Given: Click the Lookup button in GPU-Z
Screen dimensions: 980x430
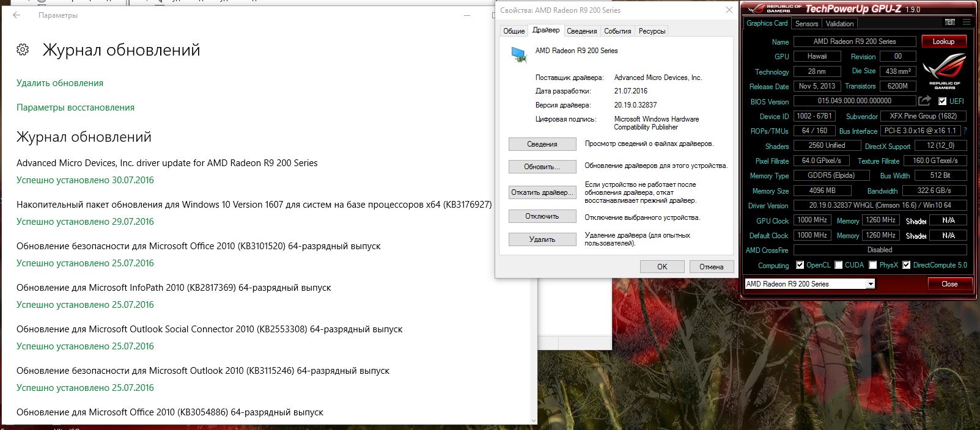Looking at the screenshot, I should [943, 42].
